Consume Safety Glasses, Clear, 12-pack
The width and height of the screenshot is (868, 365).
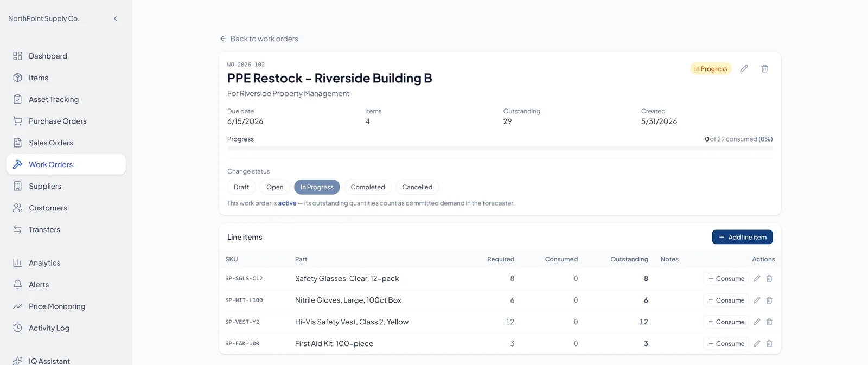coord(726,278)
